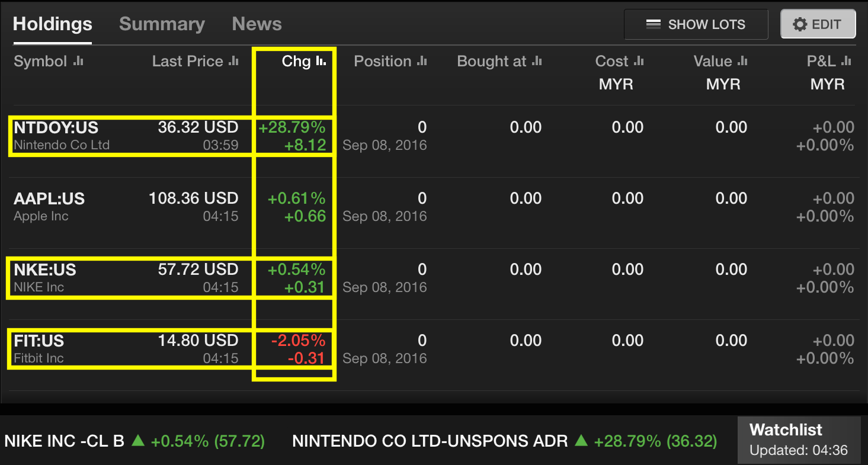This screenshot has width=868, height=465.
Task: Select the AAPL:US Apple symbol
Action: click(x=49, y=199)
